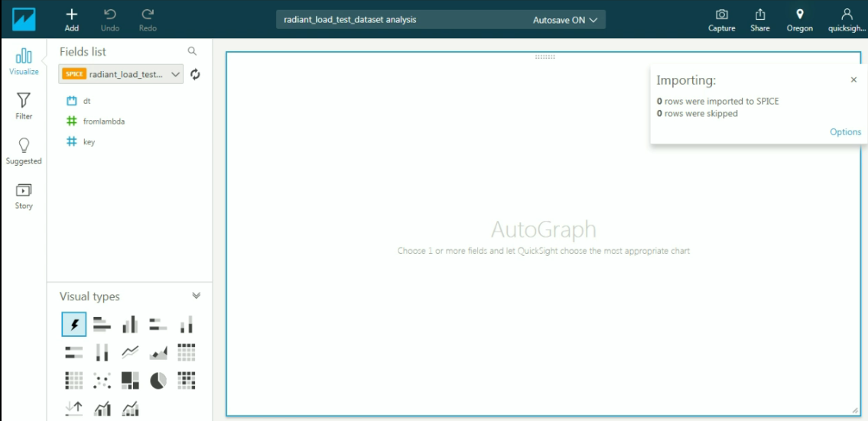868x421 pixels.
Task: Open the Autosave ON dropdown
Action: (x=565, y=20)
